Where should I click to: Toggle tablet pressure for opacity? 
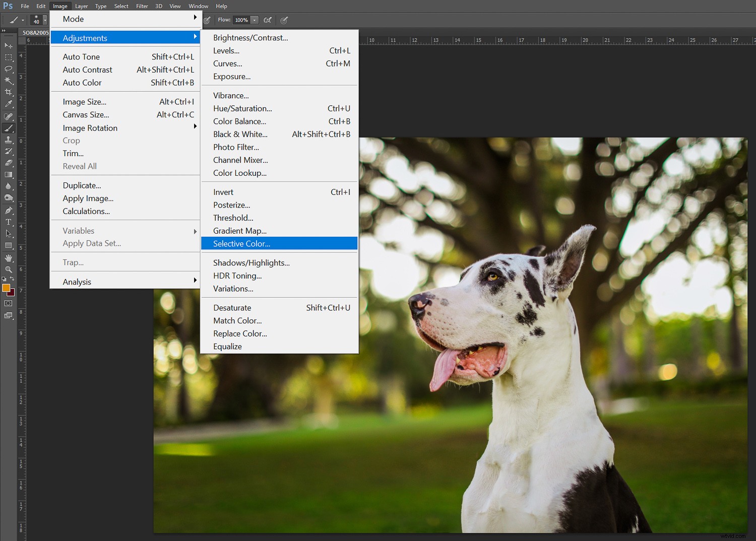tap(207, 20)
